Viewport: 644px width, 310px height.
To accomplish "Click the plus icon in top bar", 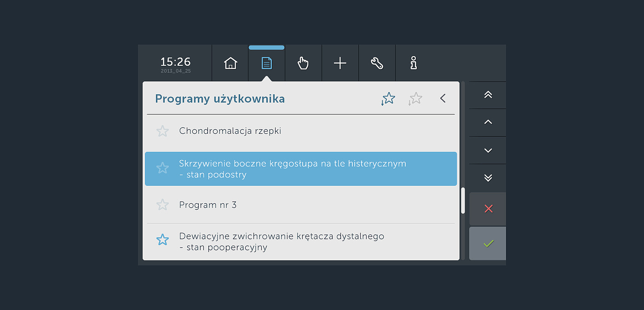I will pos(340,63).
